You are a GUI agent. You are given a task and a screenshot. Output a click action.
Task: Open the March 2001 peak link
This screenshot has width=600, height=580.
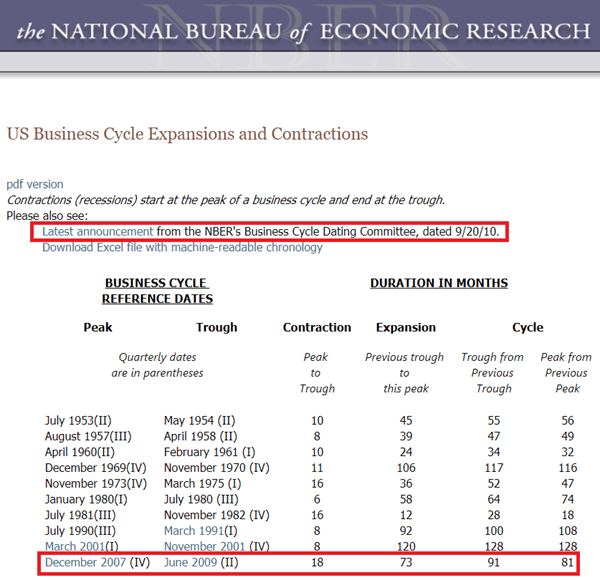tap(75, 546)
